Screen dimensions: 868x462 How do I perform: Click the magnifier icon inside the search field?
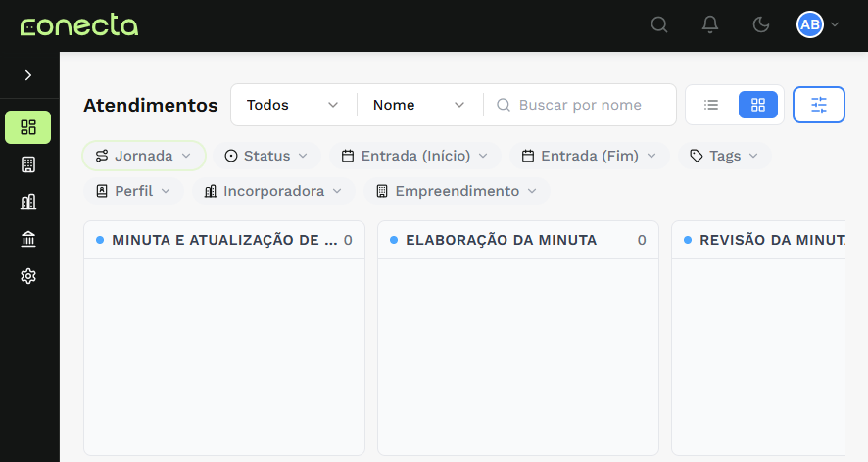click(504, 105)
